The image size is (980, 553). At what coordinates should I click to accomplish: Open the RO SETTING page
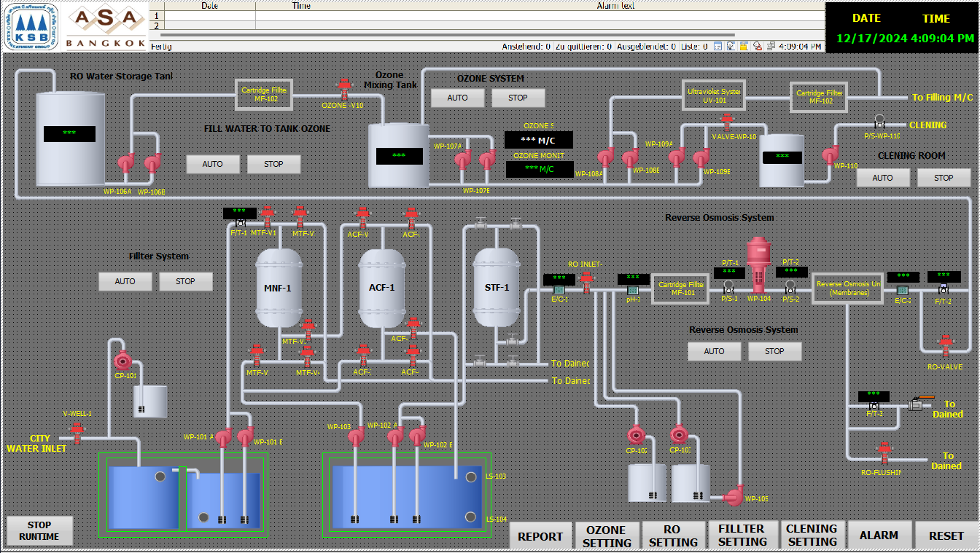tap(673, 536)
